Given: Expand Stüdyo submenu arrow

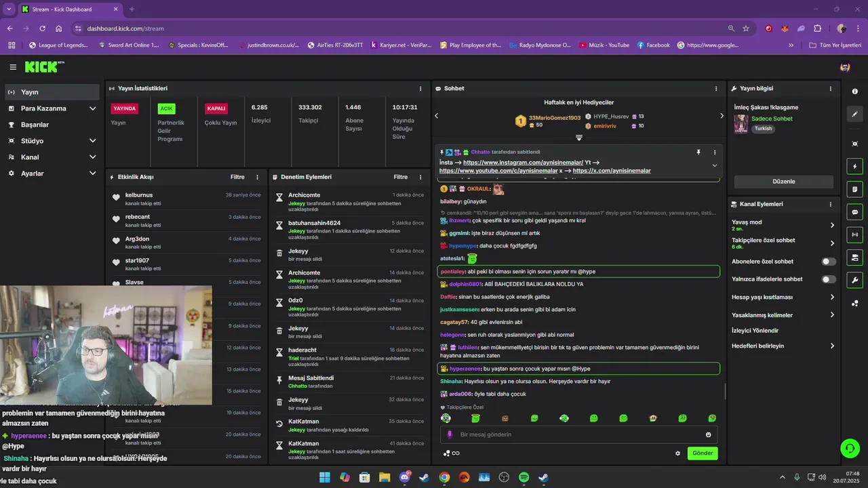Looking at the screenshot, I should point(92,141).
